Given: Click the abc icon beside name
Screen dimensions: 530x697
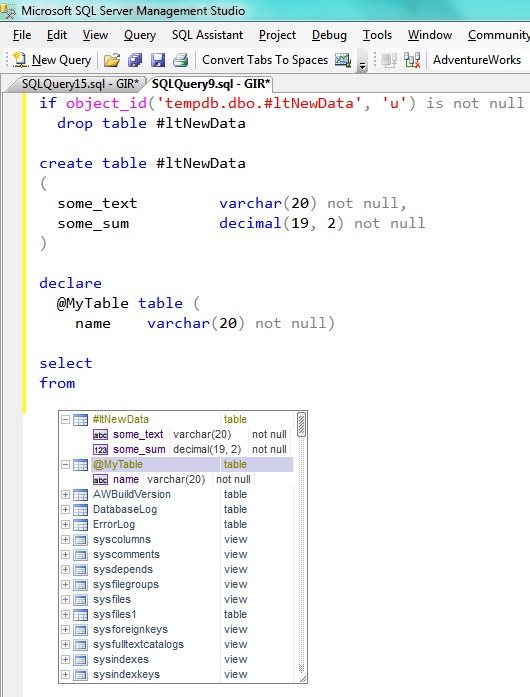Looking at the screenshot, I should (x=100, y=480).
